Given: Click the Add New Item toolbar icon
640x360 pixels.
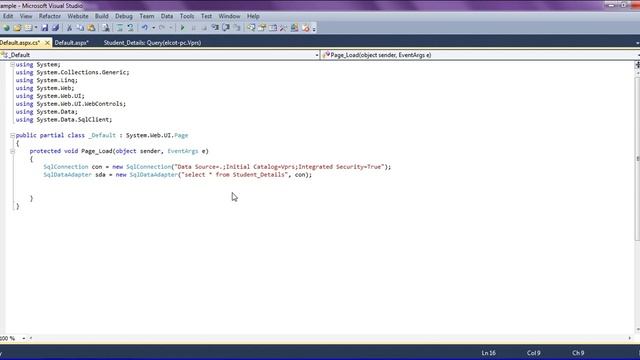Looking at the screenshot, I should (28, 28).
